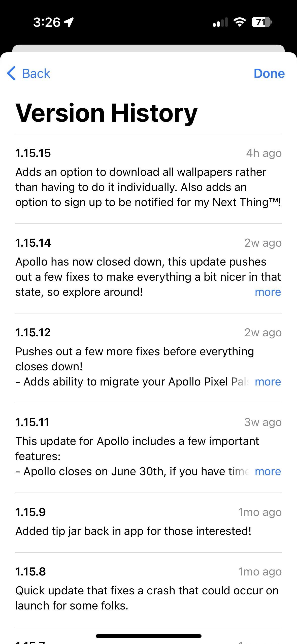Show more of version 1.15.11 notes
Screen dimensions: 297x644
[268, 471]
